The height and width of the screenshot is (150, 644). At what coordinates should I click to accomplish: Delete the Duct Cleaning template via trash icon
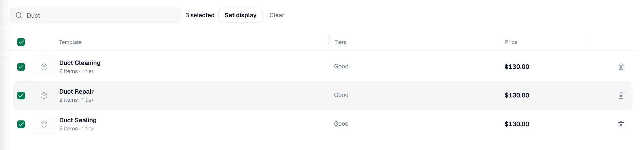pyautogui.click(x=621, y=67)
